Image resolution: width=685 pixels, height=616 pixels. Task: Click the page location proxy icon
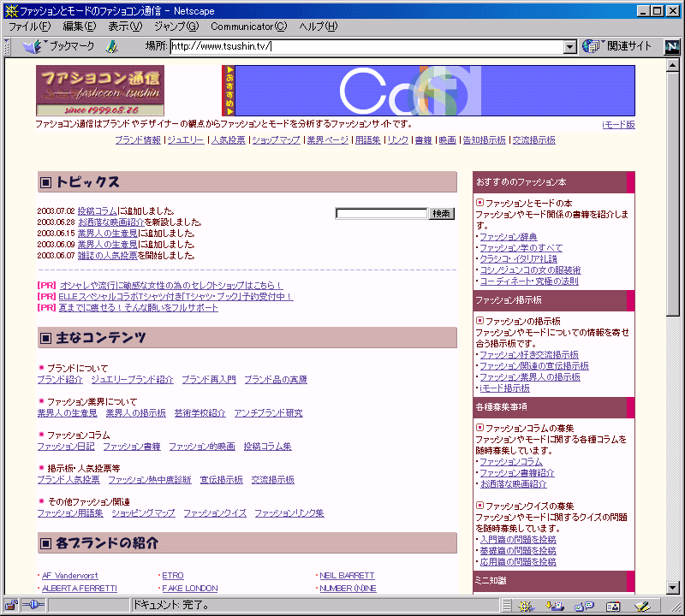pos(112,46)
